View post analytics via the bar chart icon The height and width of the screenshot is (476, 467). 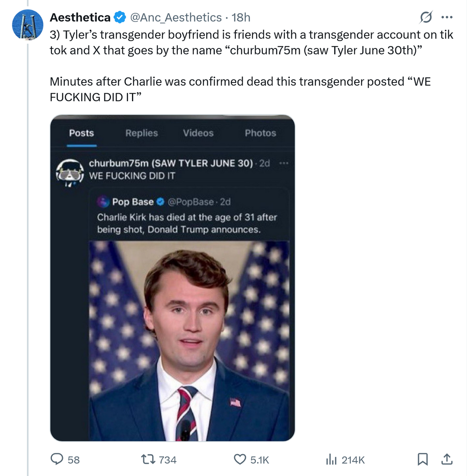coord(331,459)
